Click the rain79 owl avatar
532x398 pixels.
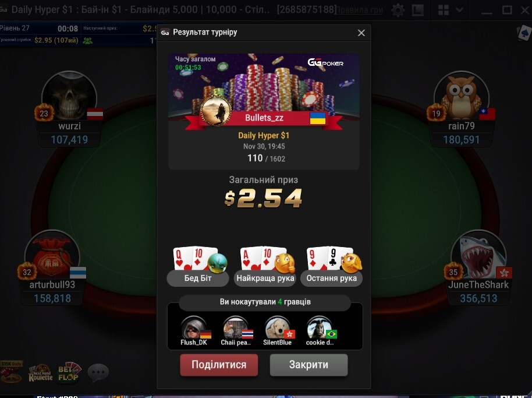coord(462,97)
